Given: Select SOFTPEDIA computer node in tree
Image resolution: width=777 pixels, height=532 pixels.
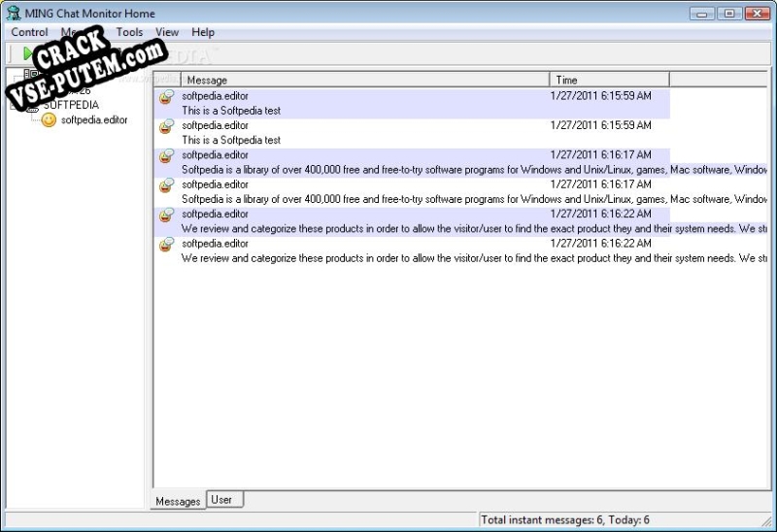Looking at the screenshot, I should [x=71, y=105].
